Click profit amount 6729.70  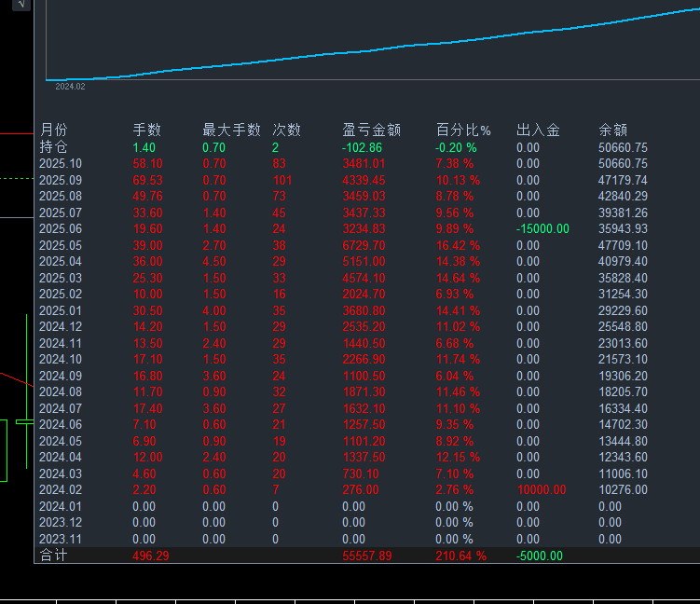(x=364, y=245)
